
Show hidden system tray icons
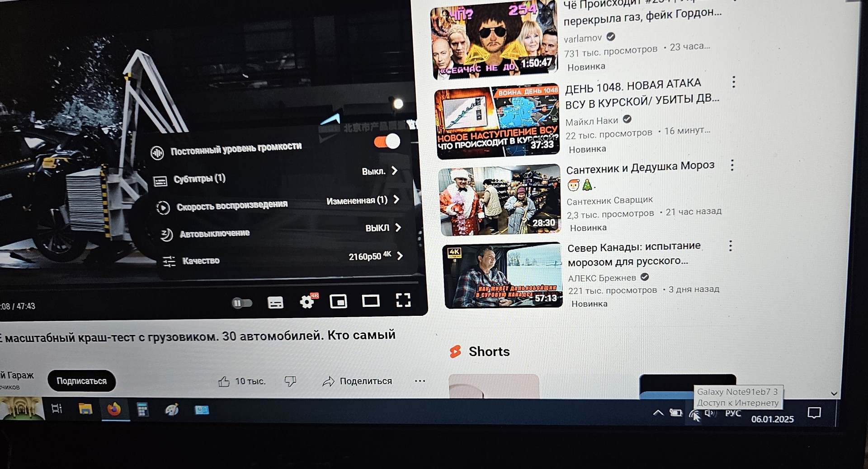658,412
